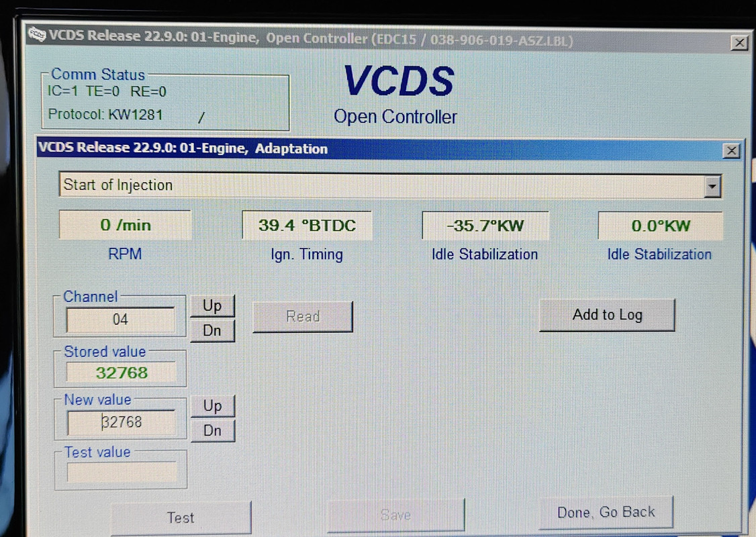This screenshot has height=537, width=756.
Task: Click the Open Controller subtitle text
Action: pos(395,117)
